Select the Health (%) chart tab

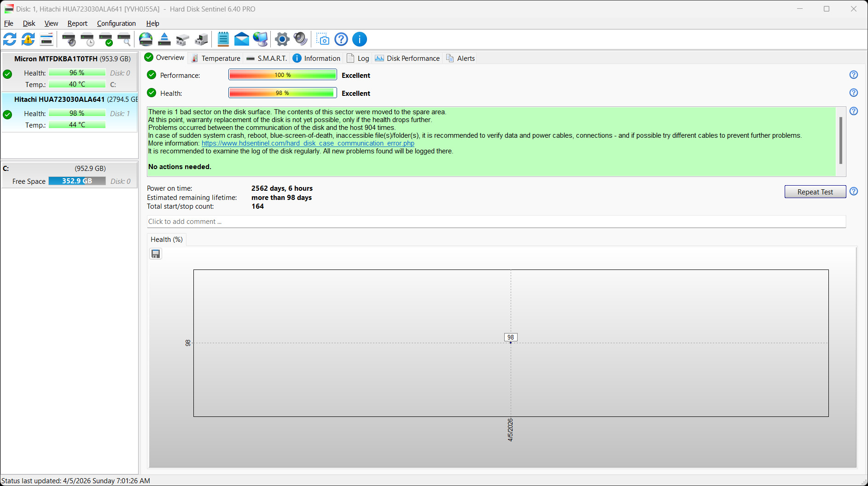167,240
